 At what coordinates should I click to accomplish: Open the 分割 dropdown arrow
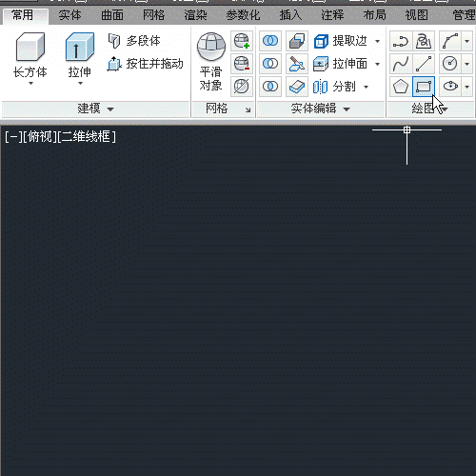click(366, 87)
